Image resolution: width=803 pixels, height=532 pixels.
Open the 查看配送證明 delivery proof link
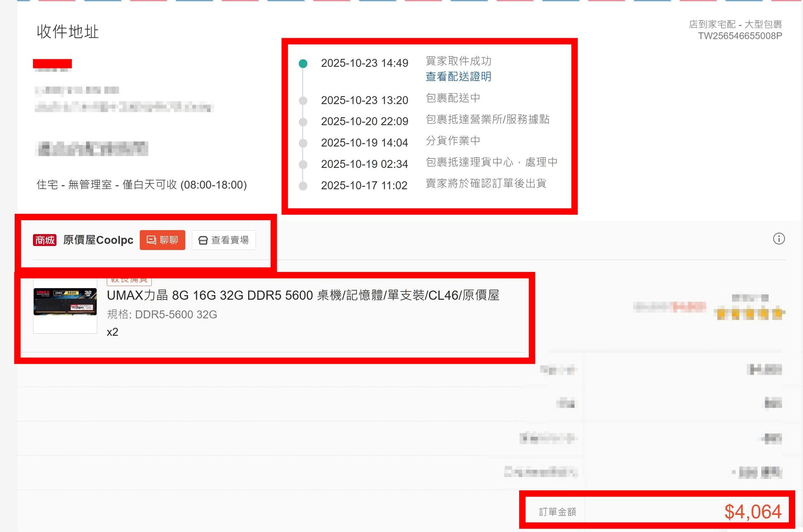[458, 77]
